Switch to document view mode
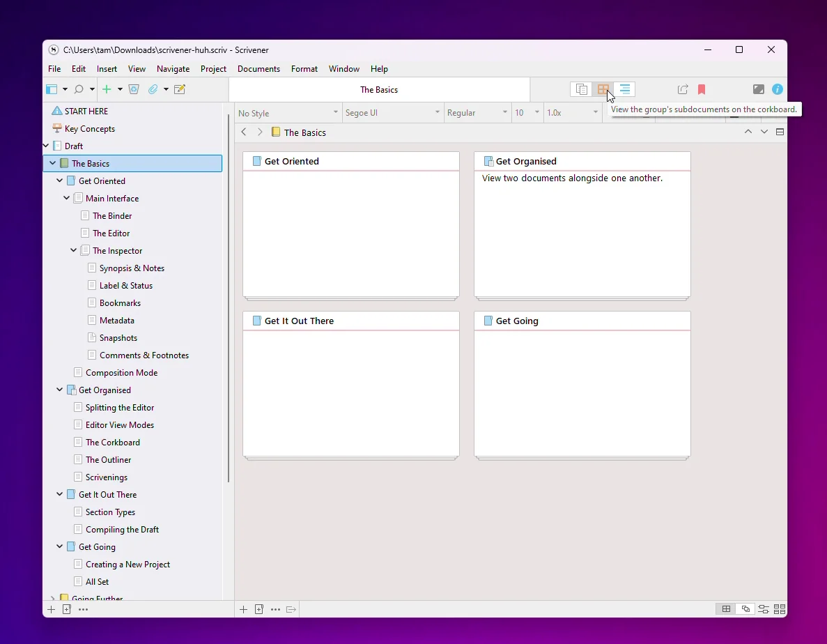This screenshot has height=644, width=827. [x=581, y=89]
